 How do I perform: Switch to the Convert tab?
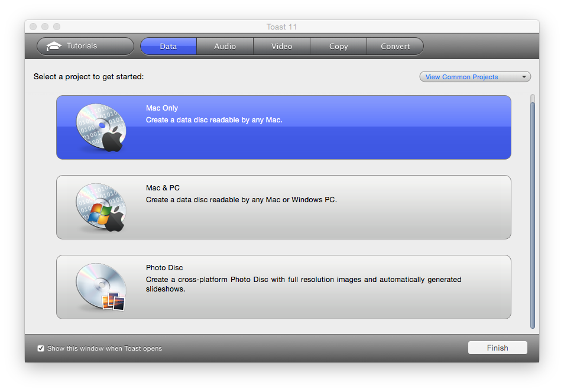point(396,46)
